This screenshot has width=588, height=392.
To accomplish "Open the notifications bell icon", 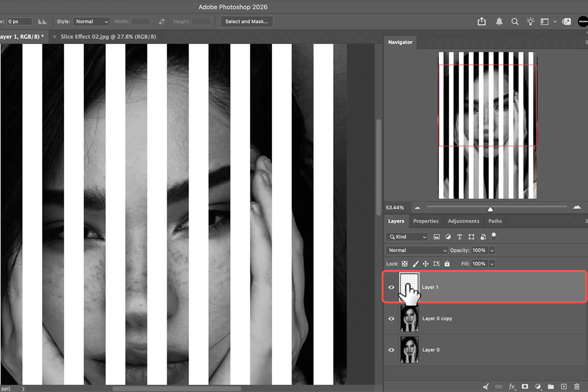I will [x=499, y=22].
